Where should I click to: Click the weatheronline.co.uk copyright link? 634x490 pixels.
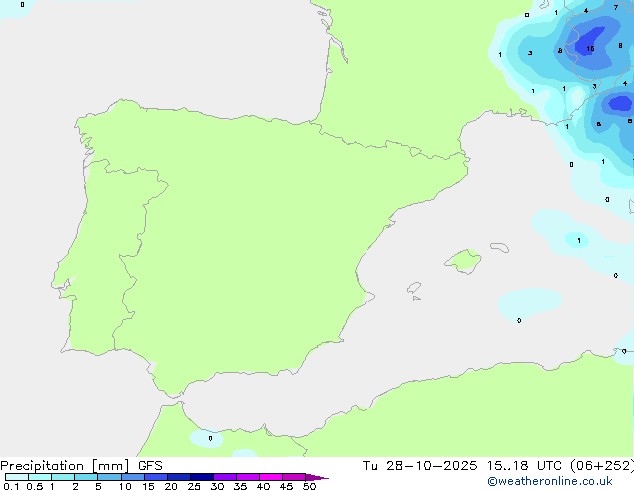[550, 481]
